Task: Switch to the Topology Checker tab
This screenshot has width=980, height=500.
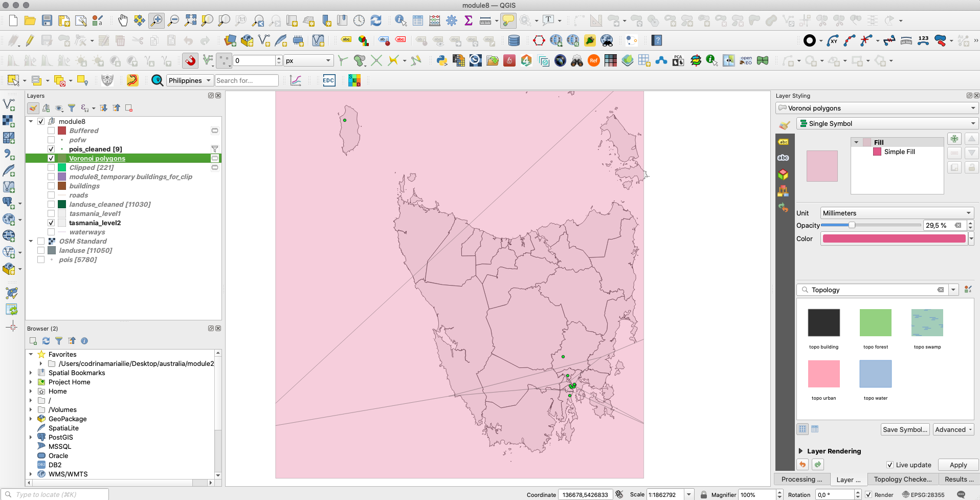Action: click(x=902, y=479)
